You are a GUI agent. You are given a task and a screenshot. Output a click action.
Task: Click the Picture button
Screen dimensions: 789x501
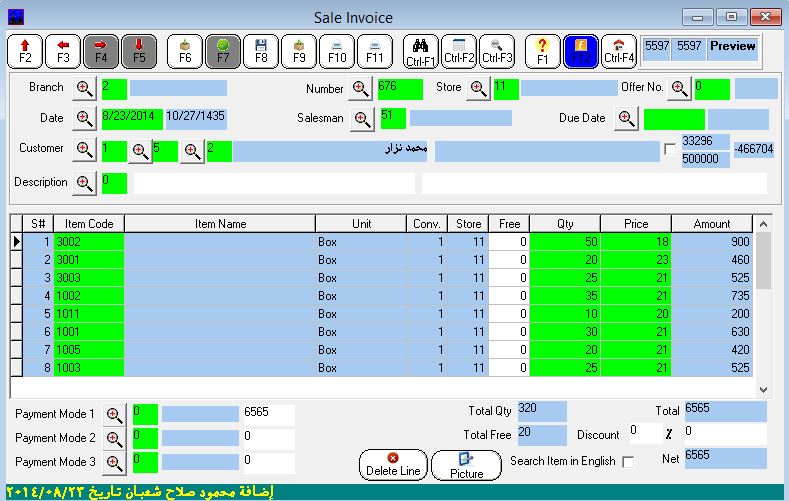pyautogui.click(x=466, y=465)
